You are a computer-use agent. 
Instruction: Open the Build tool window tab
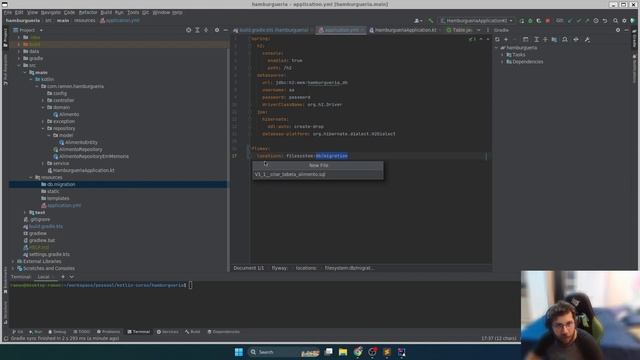coord(193,332)
